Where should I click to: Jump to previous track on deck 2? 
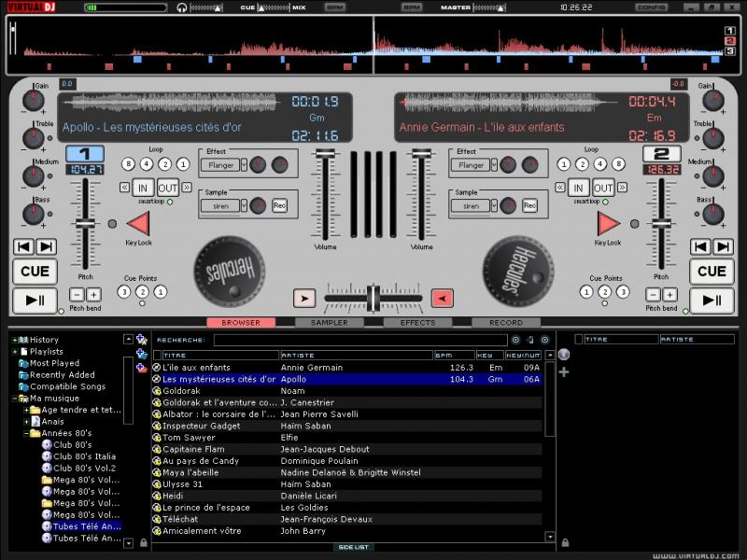point(701,246)
